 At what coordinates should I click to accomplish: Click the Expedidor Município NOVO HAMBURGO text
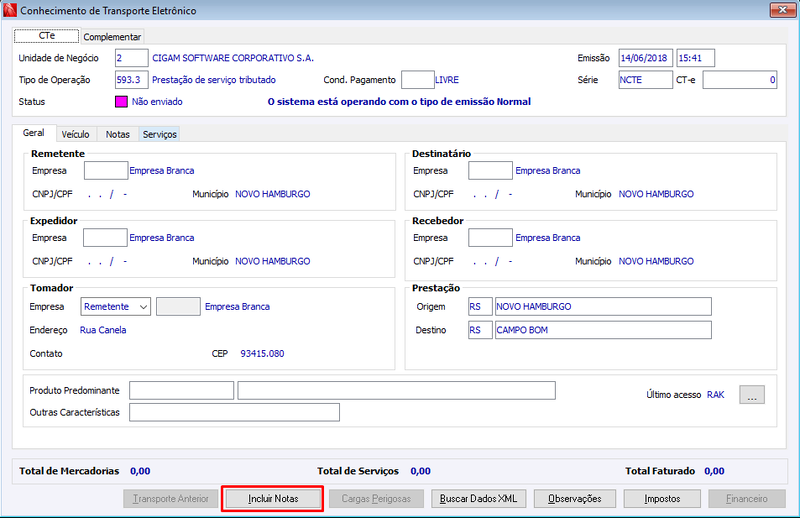point(272,261)
